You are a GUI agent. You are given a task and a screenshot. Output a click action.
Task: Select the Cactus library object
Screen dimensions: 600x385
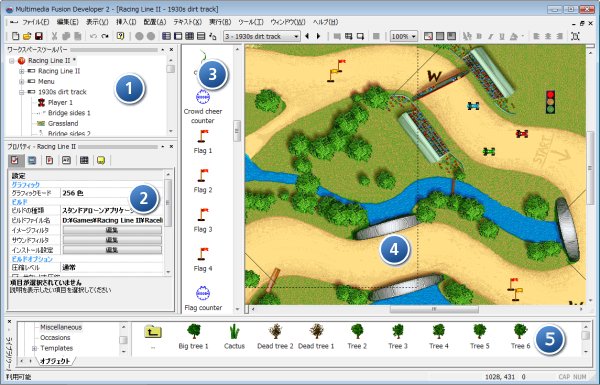(234, 337)
